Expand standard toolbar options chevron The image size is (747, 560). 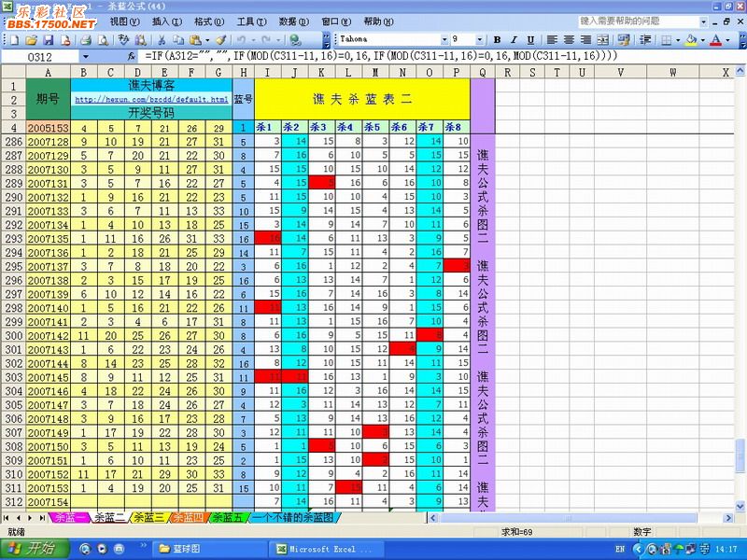point(326,40)
